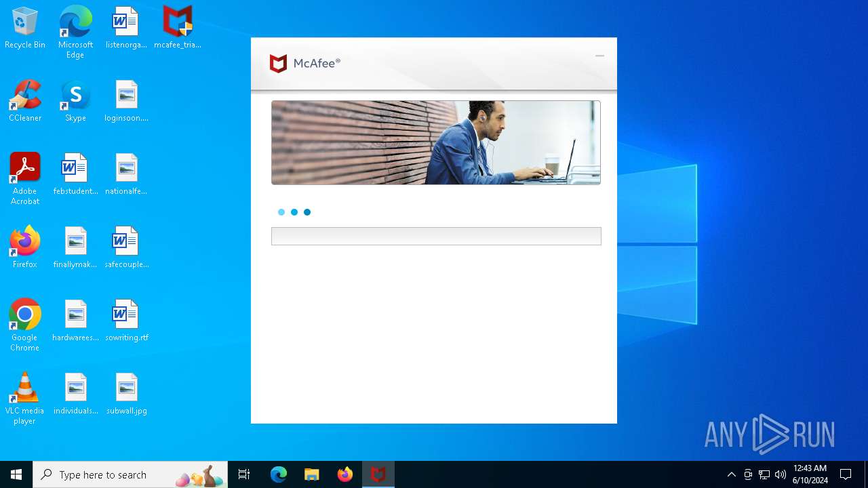Select the listenorga Word document icon
Image resolution: width=868 pixels, height=488 pixels.
pyautogui.click(x=126, y=28)
